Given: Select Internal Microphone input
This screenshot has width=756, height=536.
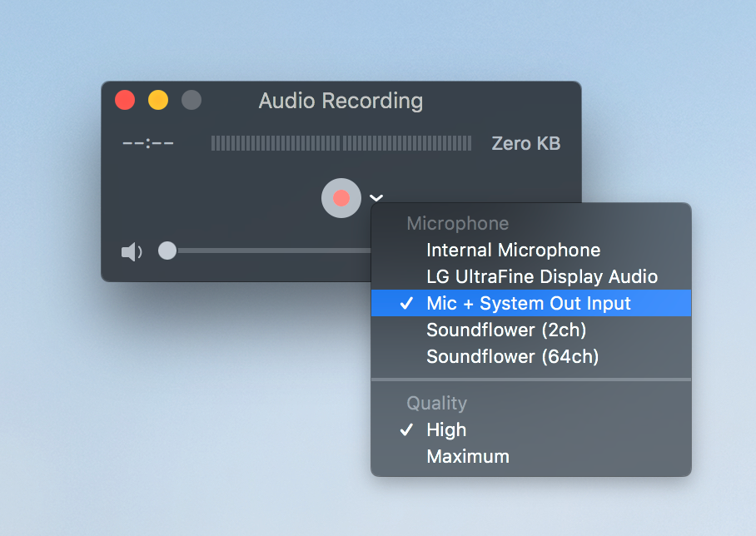Looking at the screenshot, I should click(531, 251).
